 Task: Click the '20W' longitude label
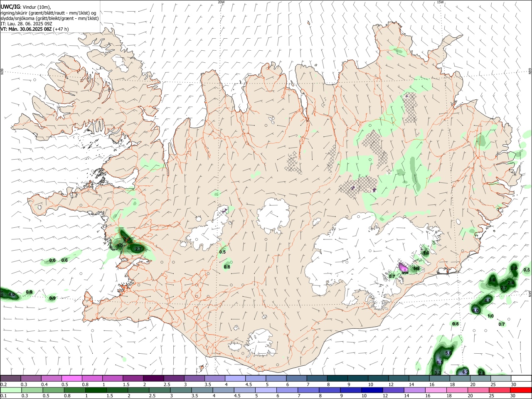(x=221, y=2)
